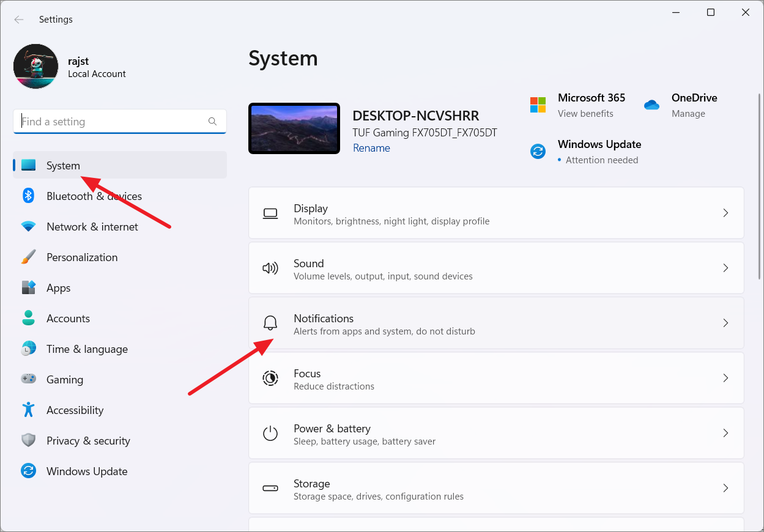Click the Notifications bell icon
This screenshot has height=532, width=764.
(270, 323)
